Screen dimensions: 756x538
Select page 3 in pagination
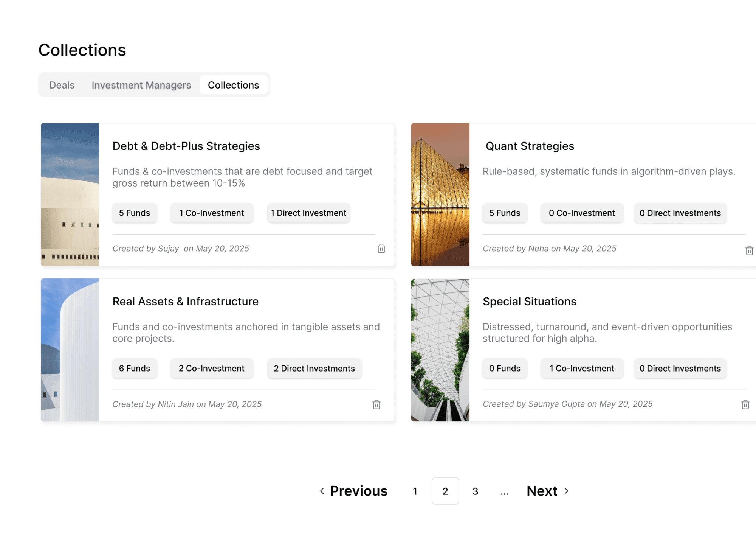[x=475, y=491]
